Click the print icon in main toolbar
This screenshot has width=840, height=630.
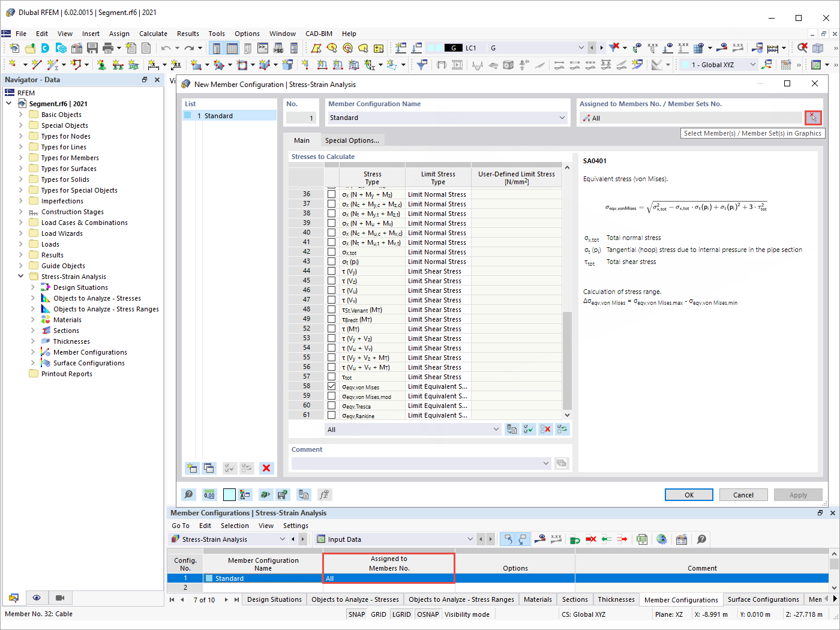coord(108,48)
